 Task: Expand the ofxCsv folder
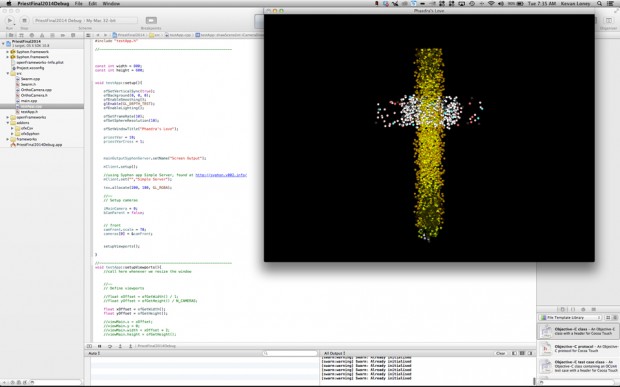pos(13,128)
